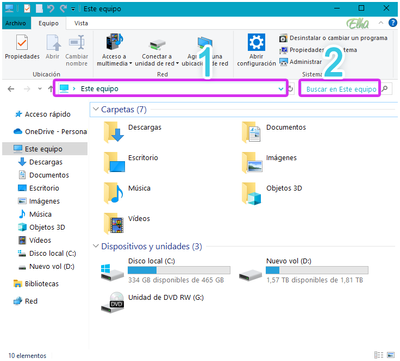Open the recent locations dropdown arrow
This screenshot has height=361, width=400.
pyautogui.click(x=40, y=89)
